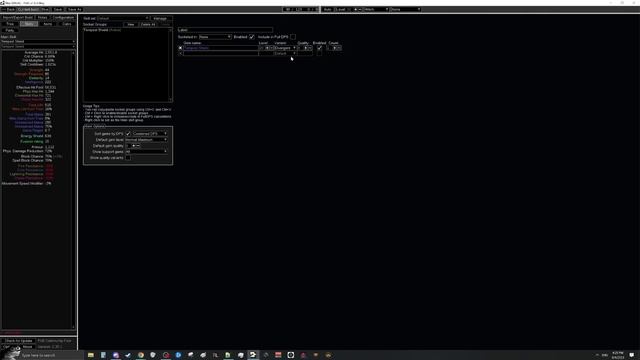The image size is (640, 360).
Task: Open the Default variant dropdown in empty row
Action: point(285,53)
